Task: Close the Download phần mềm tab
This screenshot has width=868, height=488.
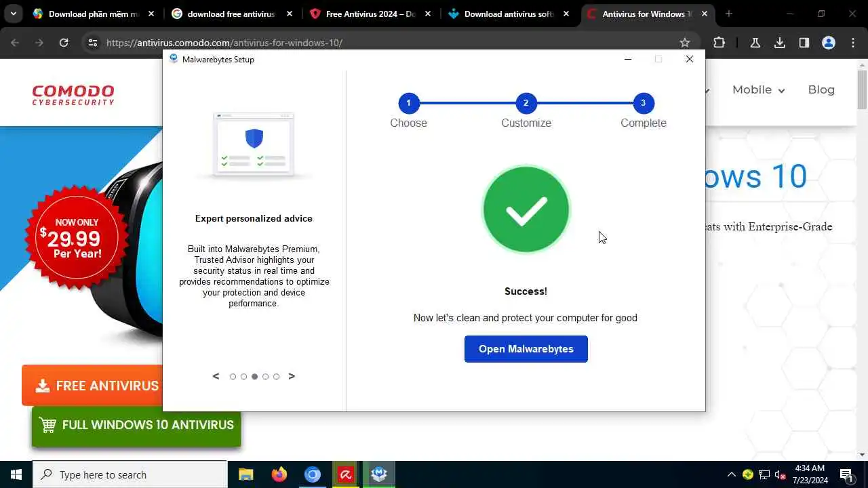Action: (x=151, y=14)
